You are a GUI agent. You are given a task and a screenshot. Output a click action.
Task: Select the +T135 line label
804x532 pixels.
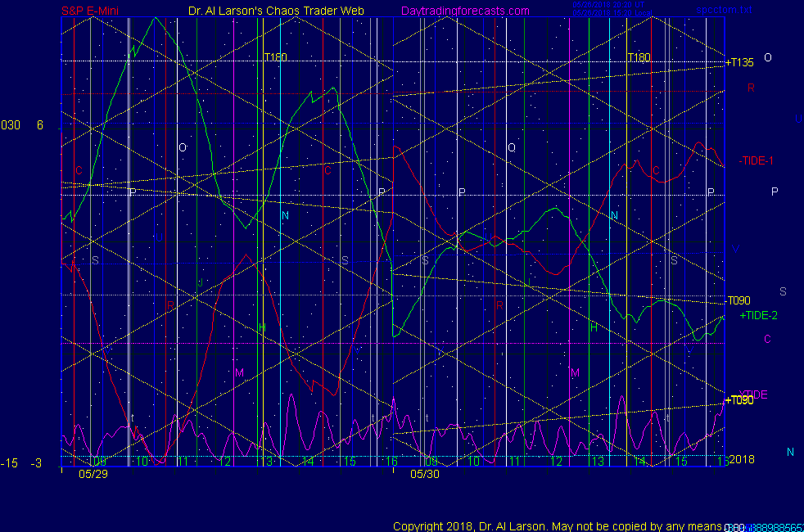tap(739, 62)
